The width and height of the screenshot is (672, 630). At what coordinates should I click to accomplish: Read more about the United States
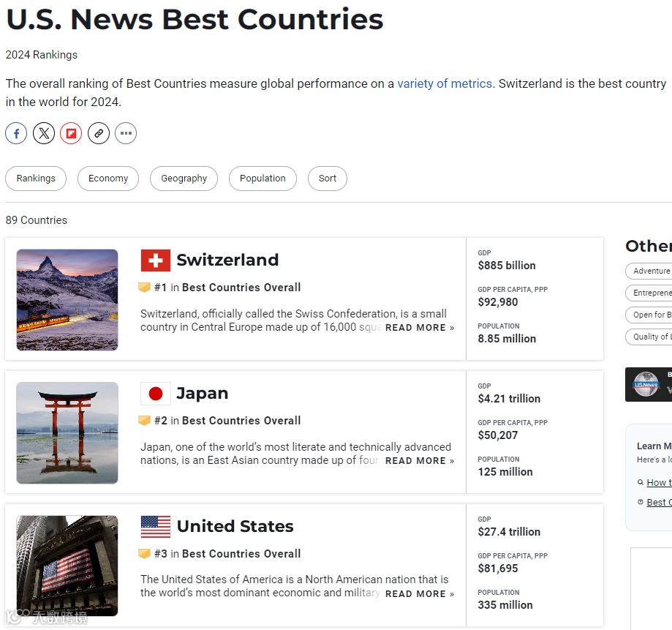pyautogui.click(x=420, y=594)
